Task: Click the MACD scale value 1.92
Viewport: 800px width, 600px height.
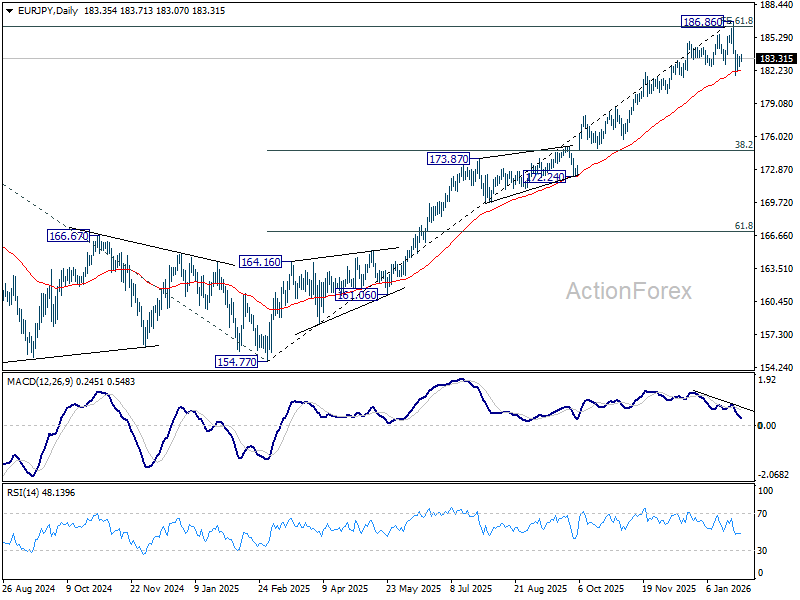Action: coord(767,380)
